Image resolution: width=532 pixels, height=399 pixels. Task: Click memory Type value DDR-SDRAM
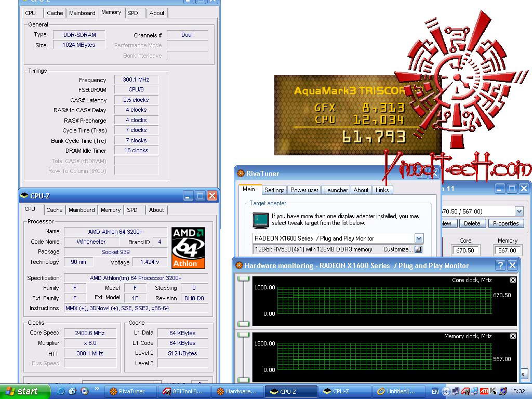coord(79,35)
